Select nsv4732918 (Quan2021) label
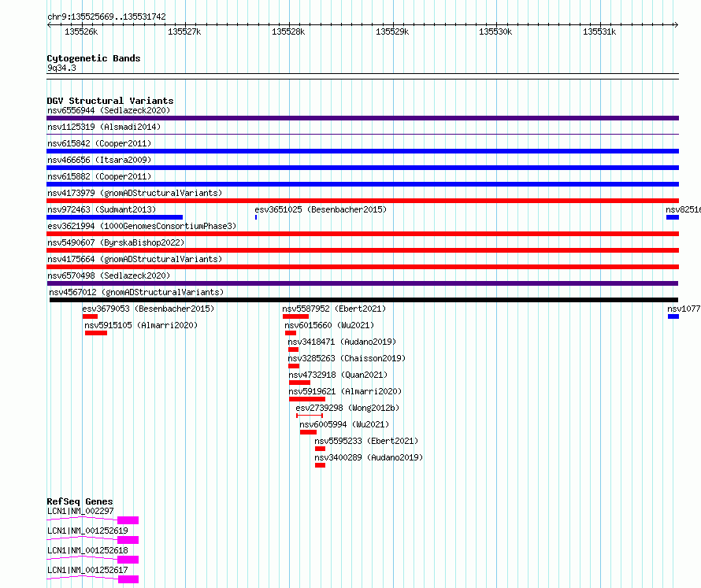This screenshot has width=701, height=588. (x=338, y=375)
